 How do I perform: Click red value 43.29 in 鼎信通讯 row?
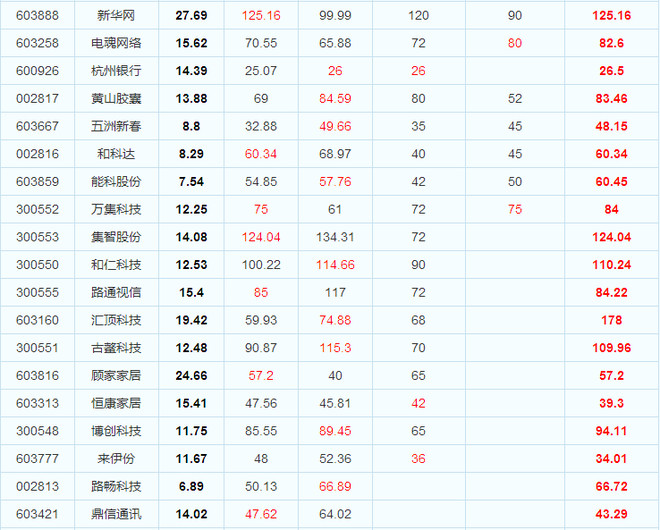[x=612, y=514]
